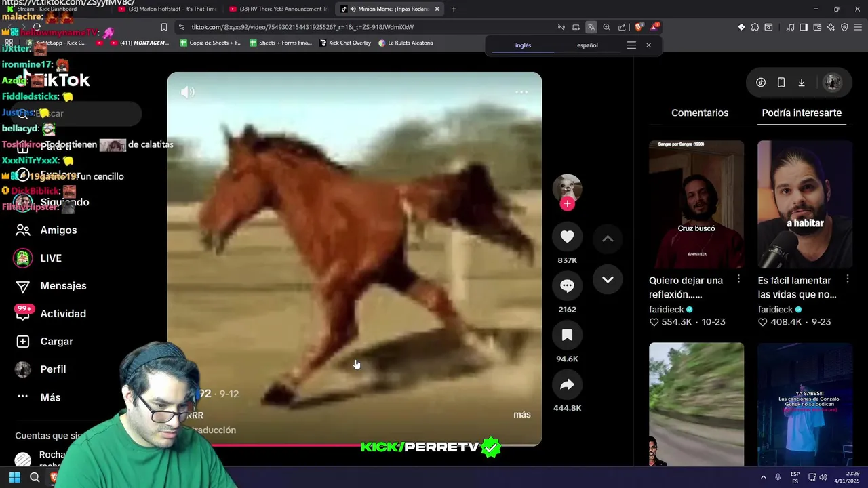Open the 'Sheets + Forms Fina...' bookmark
Image resolution: width=868 pixels, height=488 pixels.
tap(281, 43)
